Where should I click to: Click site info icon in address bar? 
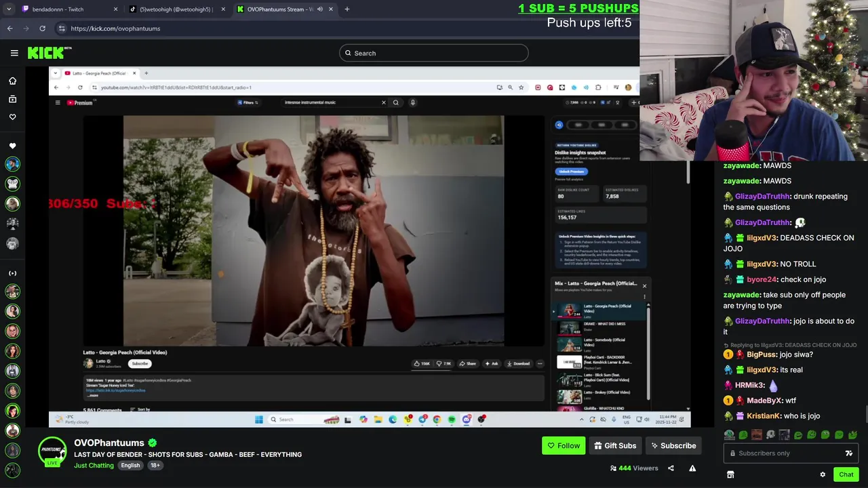[62, 28]
